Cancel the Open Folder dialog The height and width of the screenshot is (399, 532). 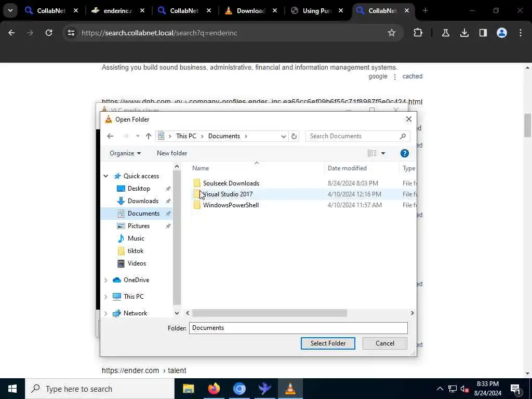[385, 343]
